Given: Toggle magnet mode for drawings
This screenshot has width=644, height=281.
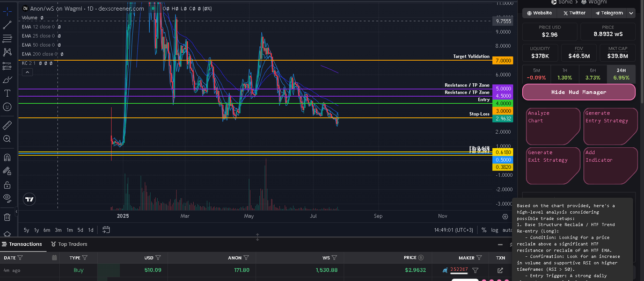Looking at the screenshot, I should 8,157.
